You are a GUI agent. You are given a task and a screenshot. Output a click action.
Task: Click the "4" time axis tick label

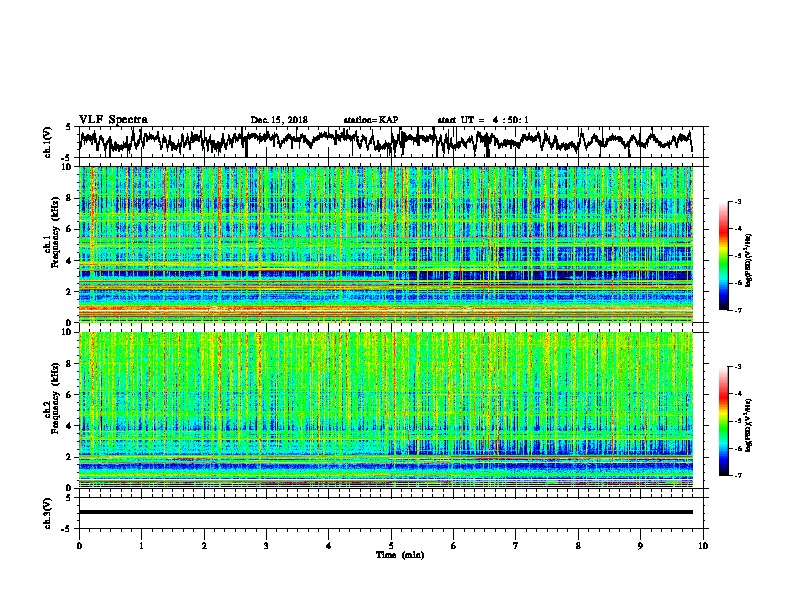pos(329,545)
